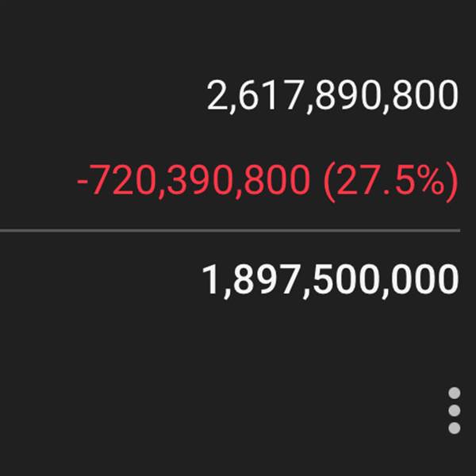Select the 2,617,890,800 amount

point(332,96)
